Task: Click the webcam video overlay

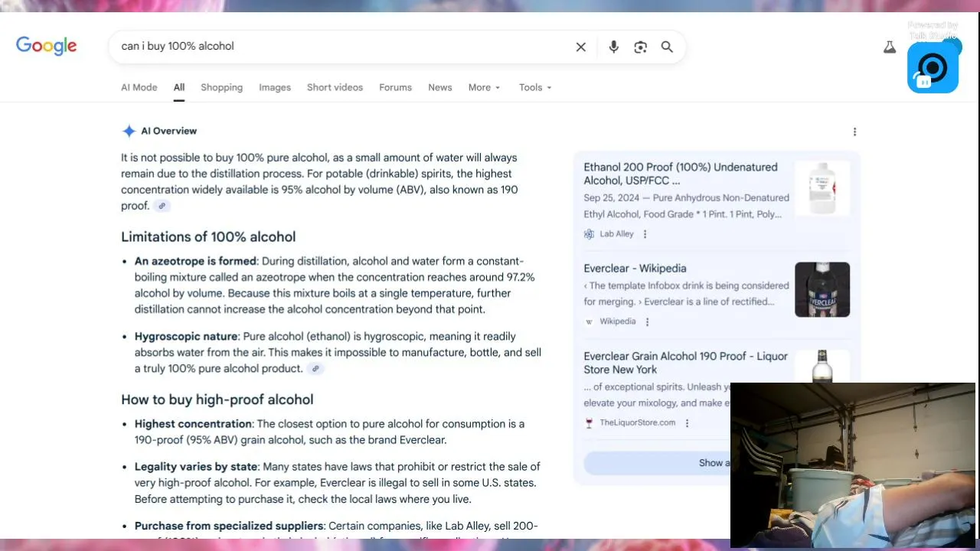Action: point(852,465)
